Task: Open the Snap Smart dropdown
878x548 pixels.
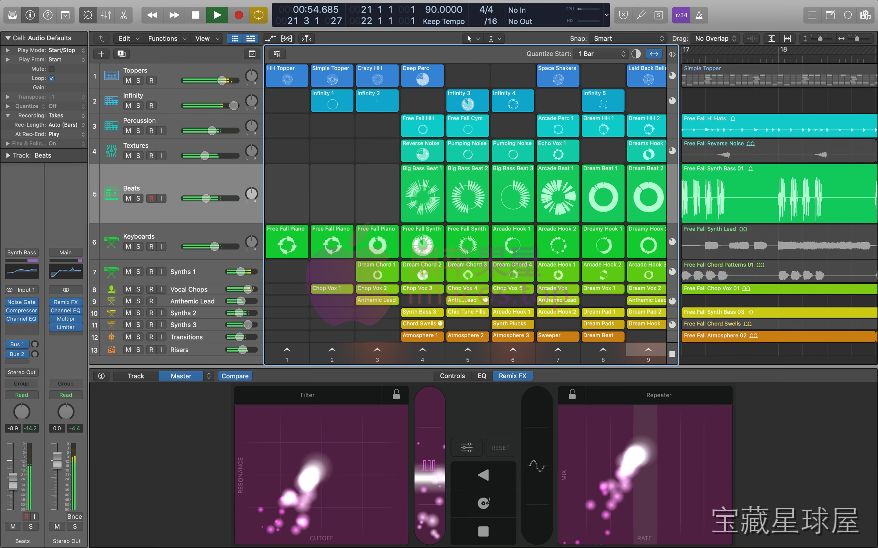Action: pyautogui.click(x=628, y=39)
